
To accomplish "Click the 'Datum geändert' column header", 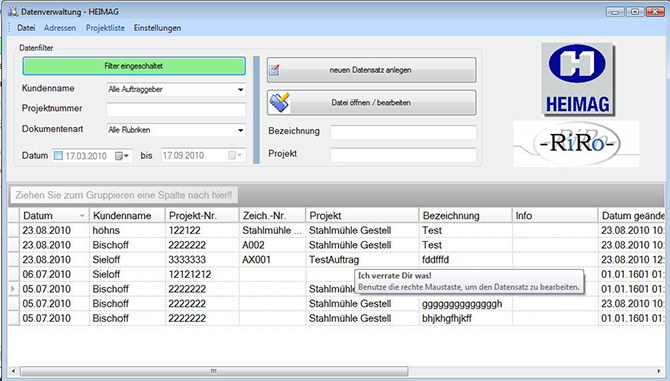I will (x=631, y=216).
